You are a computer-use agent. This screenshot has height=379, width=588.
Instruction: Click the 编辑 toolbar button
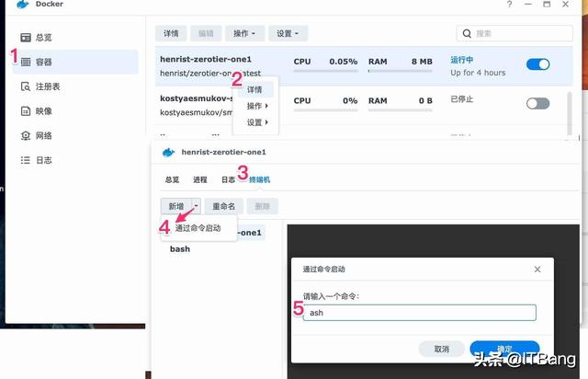[206, 33]
